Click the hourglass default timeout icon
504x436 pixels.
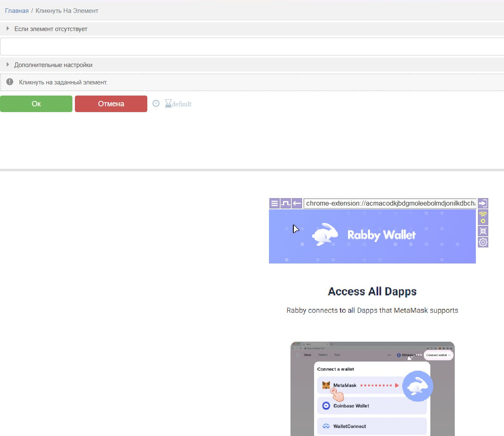(x=168, y=103)
